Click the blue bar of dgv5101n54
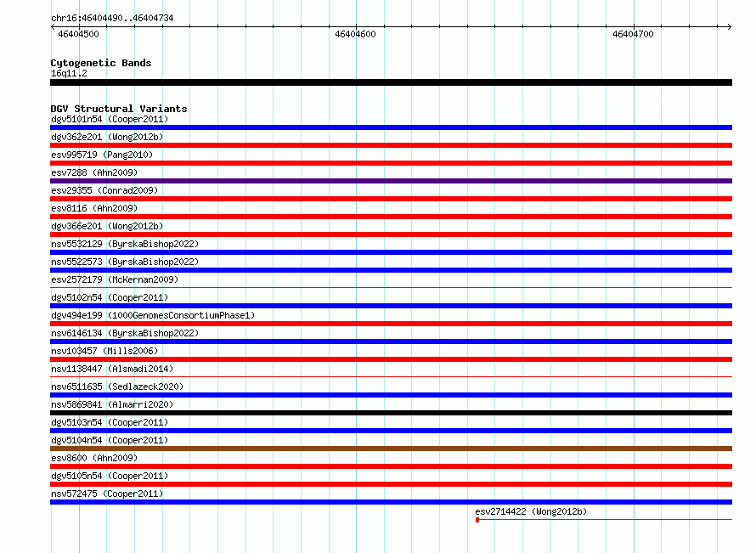 pyautogui.click(x=391, y=127)
